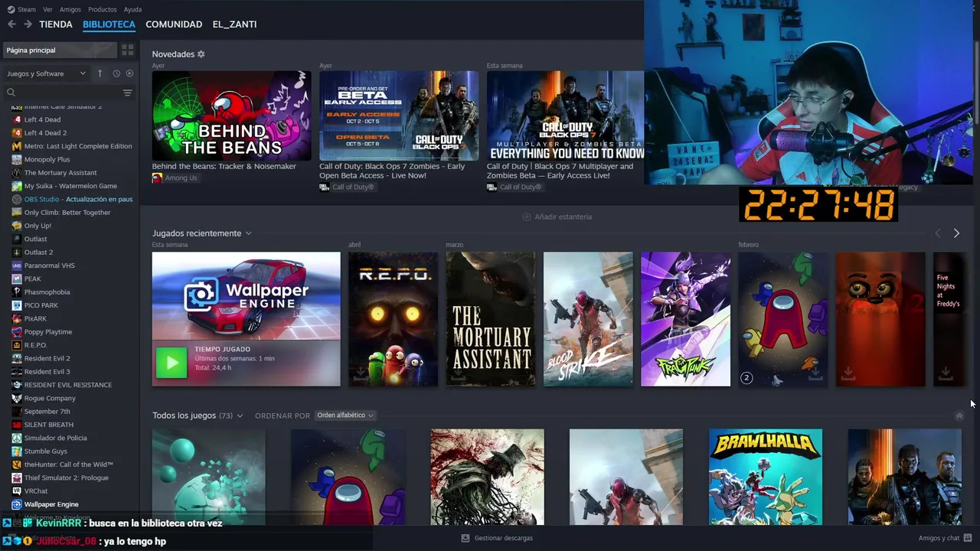Switch to TIENDA tab

click(x=56, y=24)
